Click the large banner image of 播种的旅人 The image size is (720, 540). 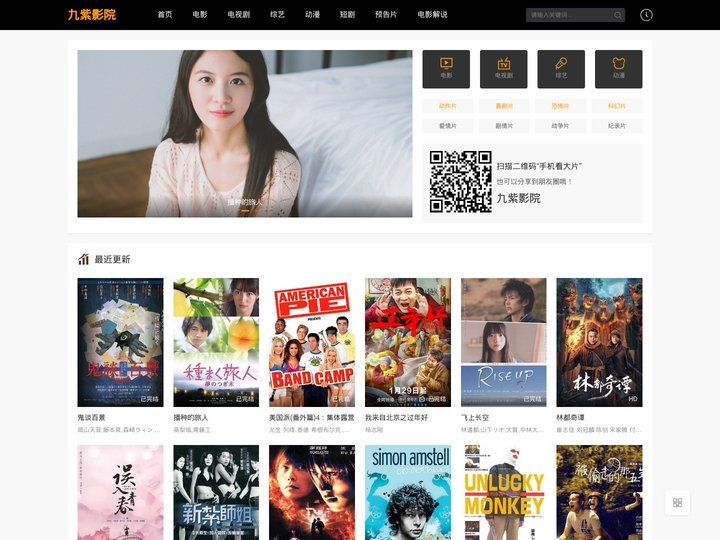click(x=245, y=133)
